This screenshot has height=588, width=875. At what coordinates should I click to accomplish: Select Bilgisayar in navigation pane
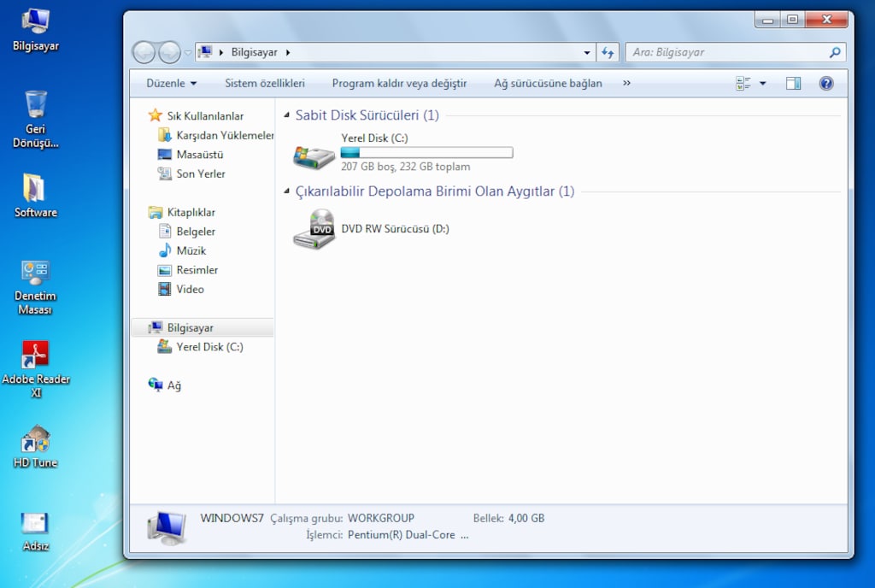[x=203, y=327]
